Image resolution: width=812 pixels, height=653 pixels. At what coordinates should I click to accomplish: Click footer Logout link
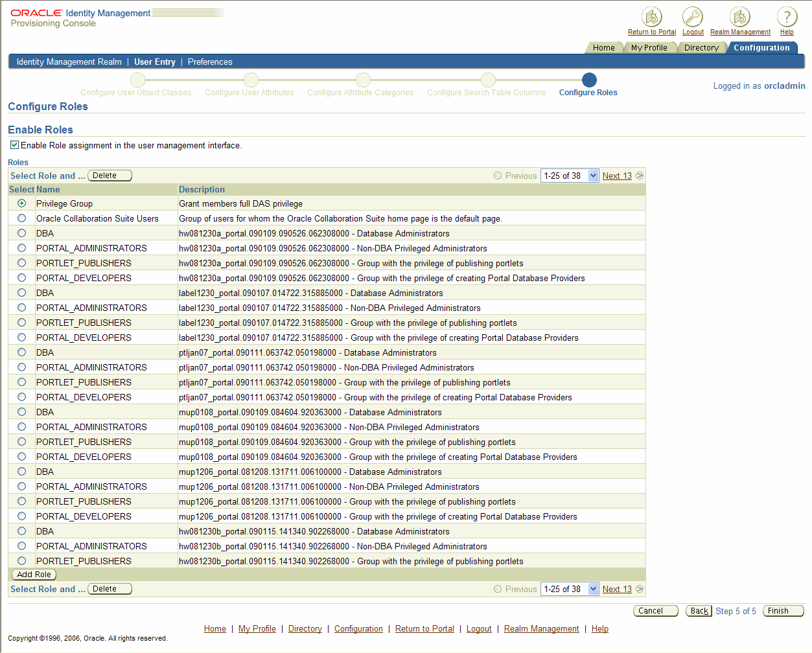coord(479,628)
